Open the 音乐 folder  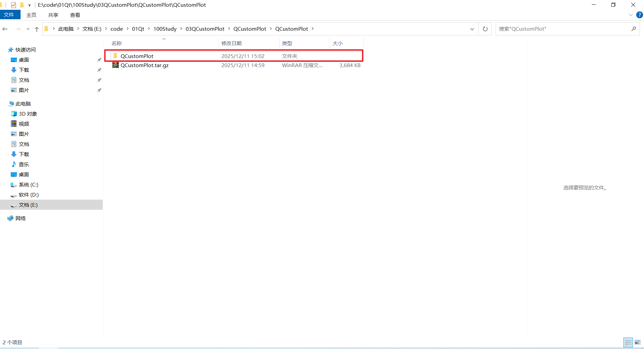click(x=24, y=165)
